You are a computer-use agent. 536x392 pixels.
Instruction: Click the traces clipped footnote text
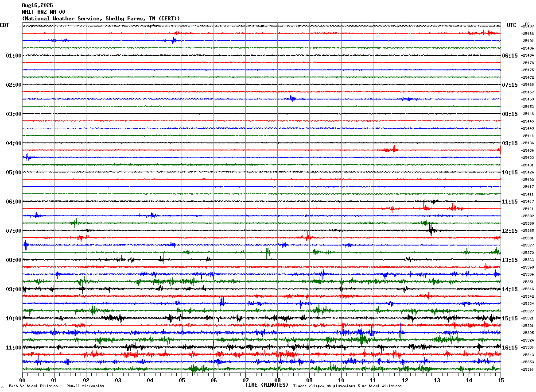(x=347, y=386)
